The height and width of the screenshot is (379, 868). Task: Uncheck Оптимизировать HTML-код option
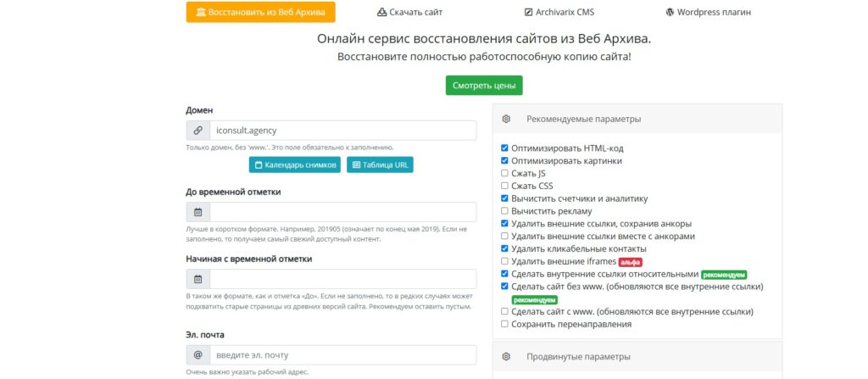pos(504,148)
